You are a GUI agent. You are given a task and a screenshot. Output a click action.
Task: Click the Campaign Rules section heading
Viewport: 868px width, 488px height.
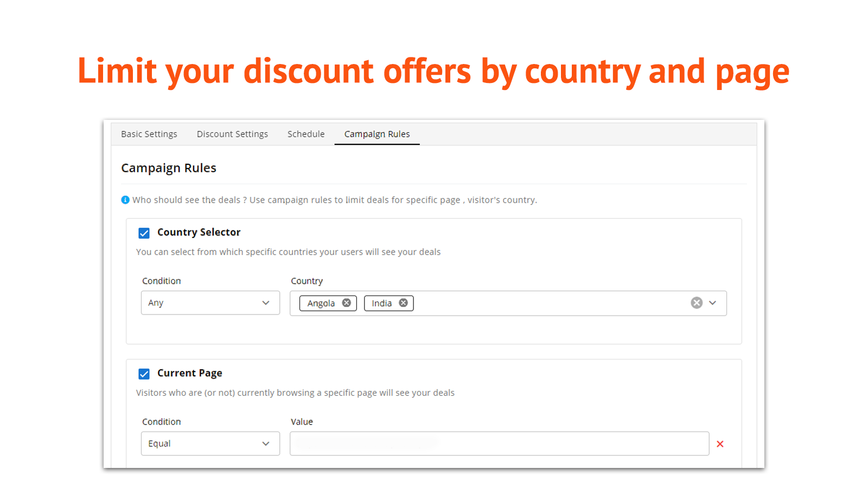click(x=169, y=169)
